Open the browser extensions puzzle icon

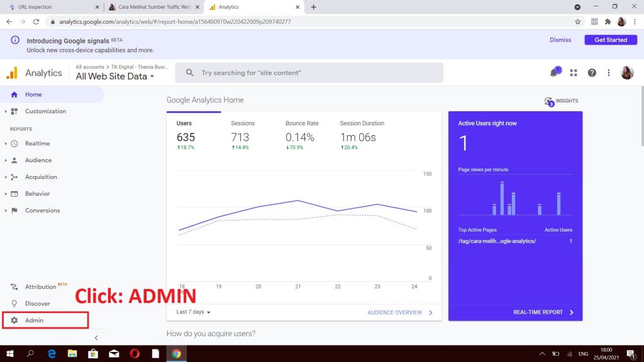tap(608, 22)
